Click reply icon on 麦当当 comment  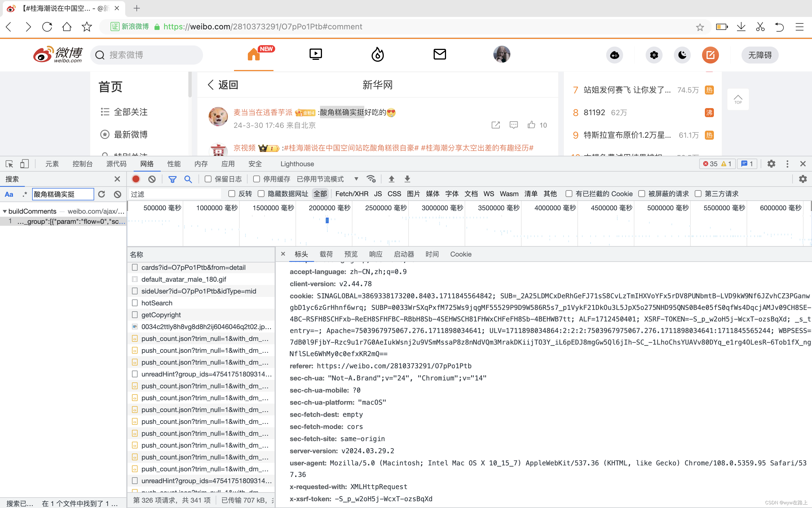click(513, 125)
